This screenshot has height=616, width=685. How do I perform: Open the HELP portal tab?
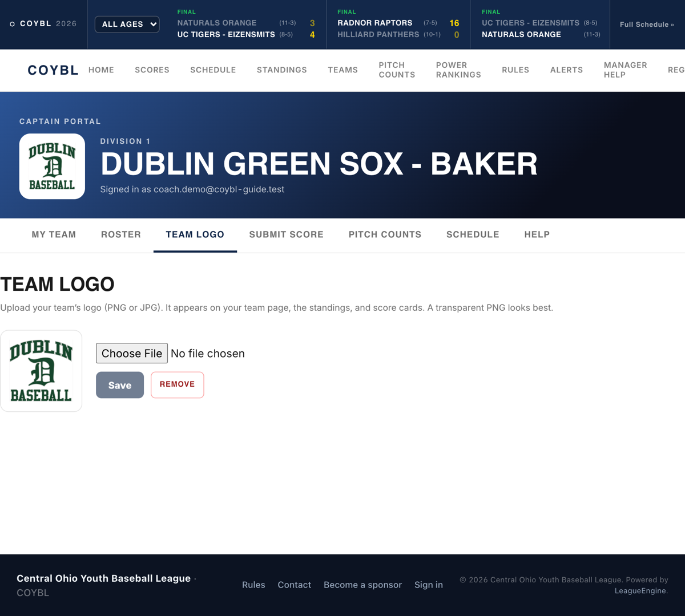click(537, 234)
